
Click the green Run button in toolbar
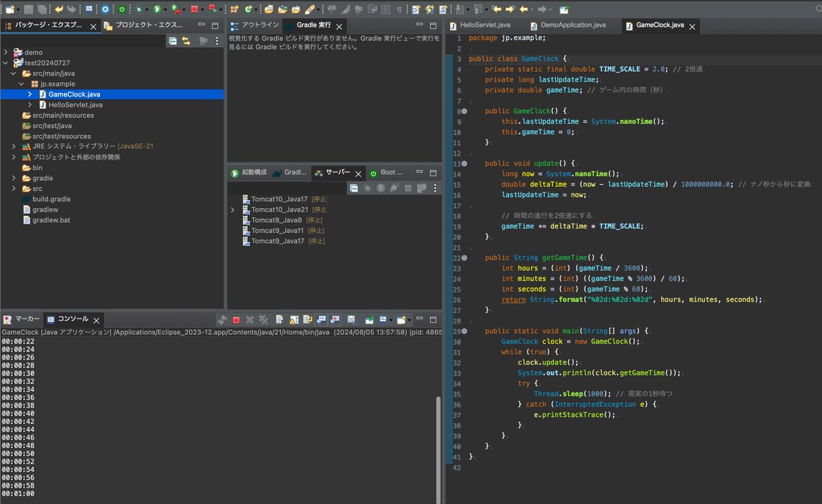click(x=158, y=10)
